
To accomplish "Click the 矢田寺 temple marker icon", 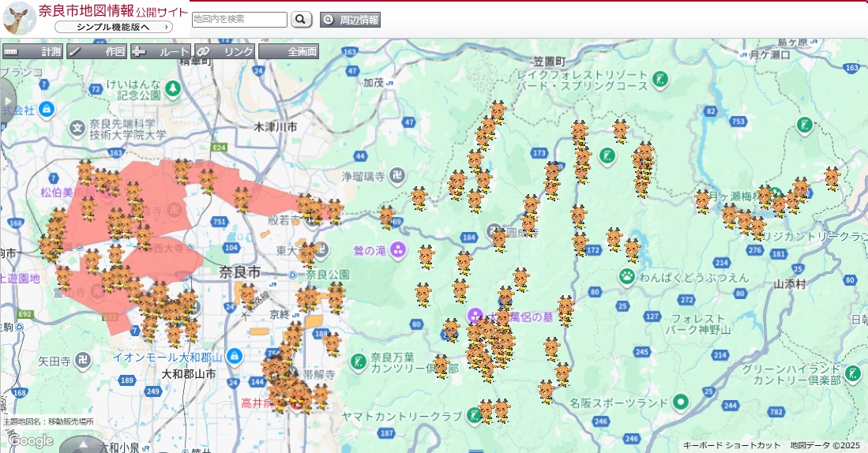I will pos(82,361).
